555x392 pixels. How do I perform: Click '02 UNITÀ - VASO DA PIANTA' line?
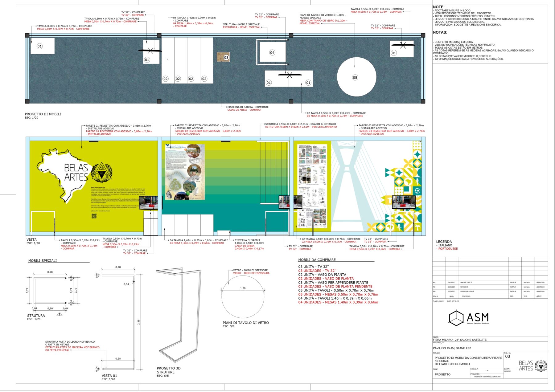pos(322,275)
